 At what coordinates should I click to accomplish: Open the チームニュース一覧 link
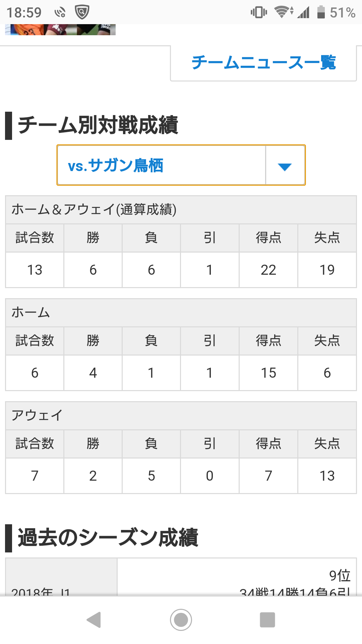click(263, 63)
